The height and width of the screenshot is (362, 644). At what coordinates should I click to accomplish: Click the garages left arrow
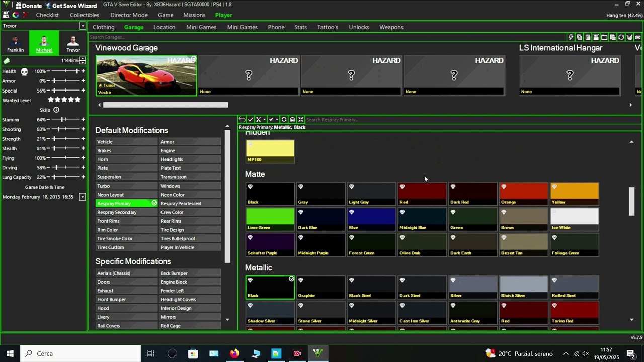(x=99, y=105)
